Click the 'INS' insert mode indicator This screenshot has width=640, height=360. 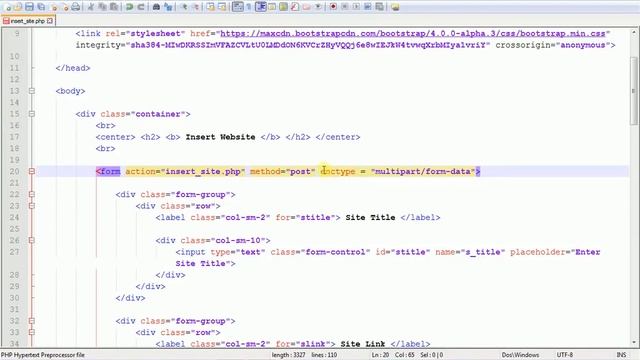tap(621, 355)
